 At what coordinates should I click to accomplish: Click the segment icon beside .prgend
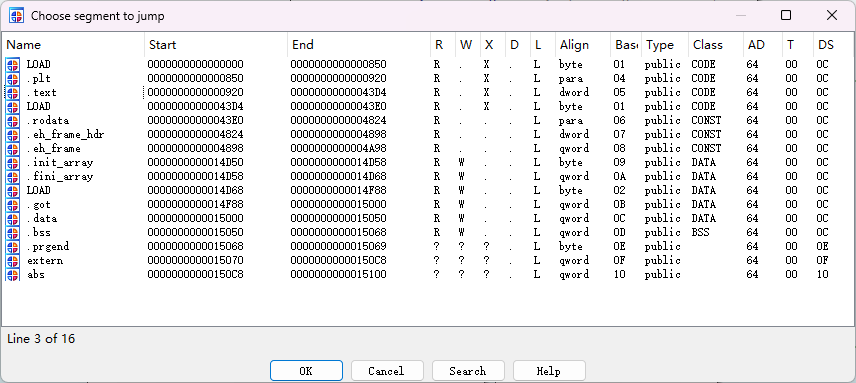[13, 247]
